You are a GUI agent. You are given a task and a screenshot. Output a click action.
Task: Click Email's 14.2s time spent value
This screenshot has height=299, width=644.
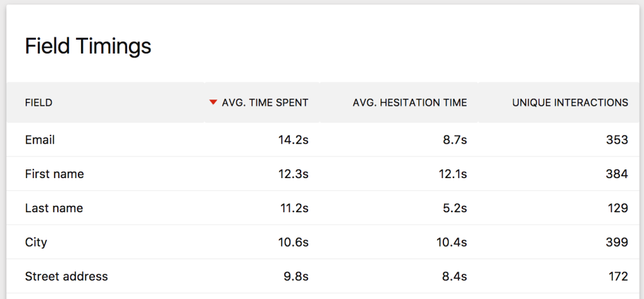pyautogui.click(x=293, y=140)
